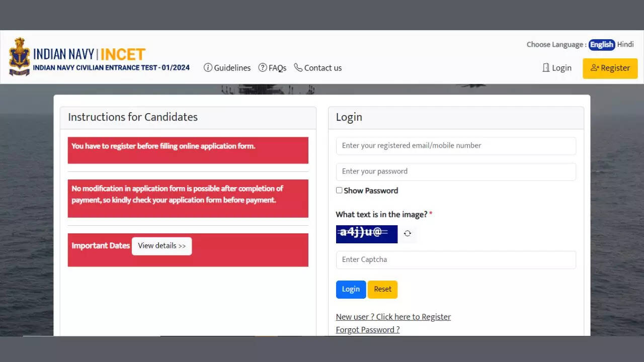Open the Forgot Password link

coord(368,330)
